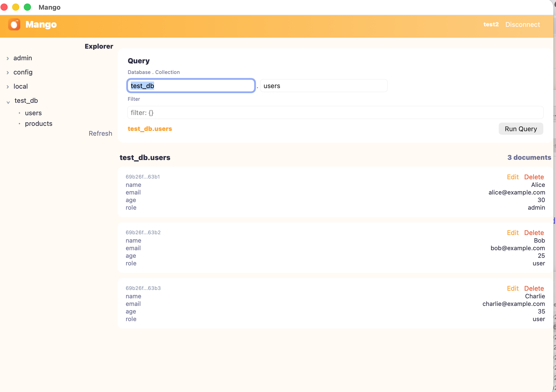Screen dimensions: 556x392
Task: Click Disconnect in the header
Action: point(522,25)
